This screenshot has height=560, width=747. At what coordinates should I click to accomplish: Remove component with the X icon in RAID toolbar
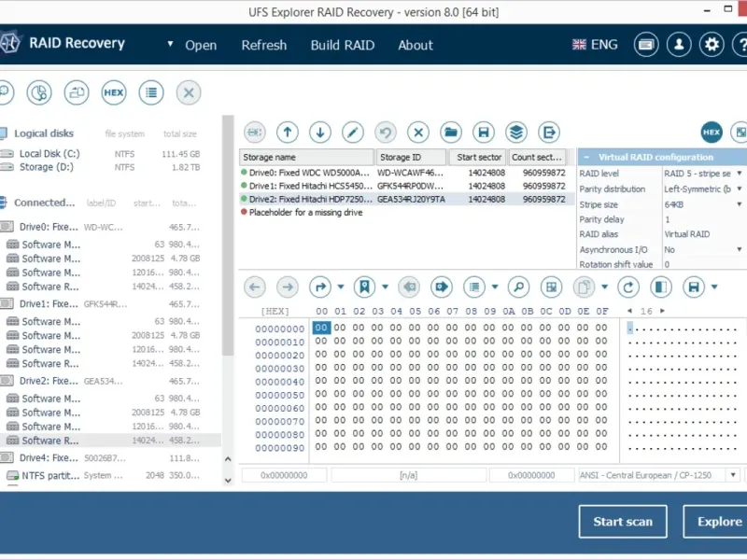tap(418, 133)
